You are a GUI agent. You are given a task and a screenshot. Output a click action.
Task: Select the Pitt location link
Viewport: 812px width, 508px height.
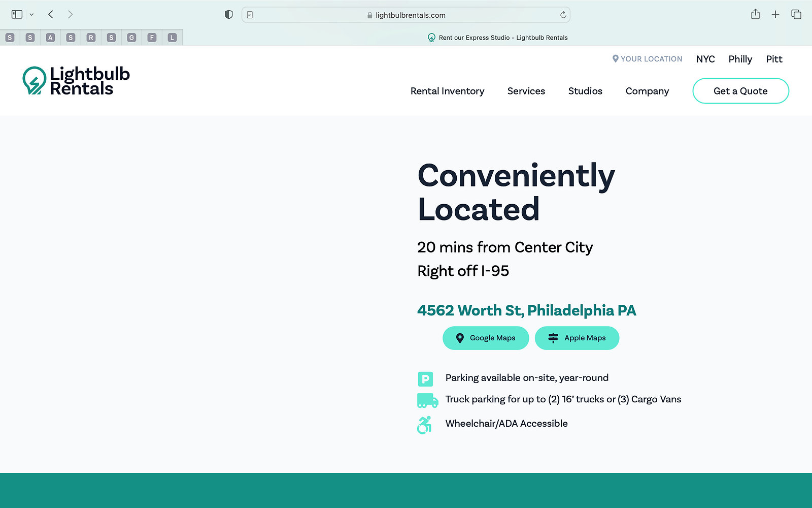774,59
